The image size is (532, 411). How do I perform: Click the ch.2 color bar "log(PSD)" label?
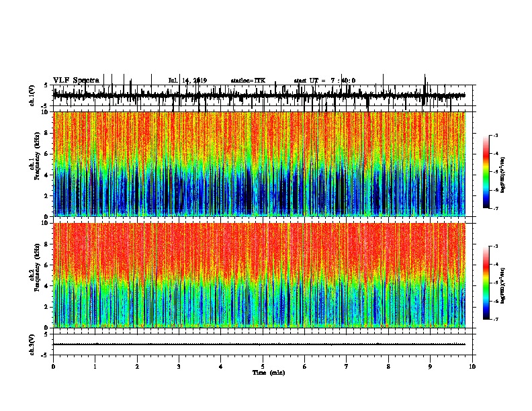(503, 285)
